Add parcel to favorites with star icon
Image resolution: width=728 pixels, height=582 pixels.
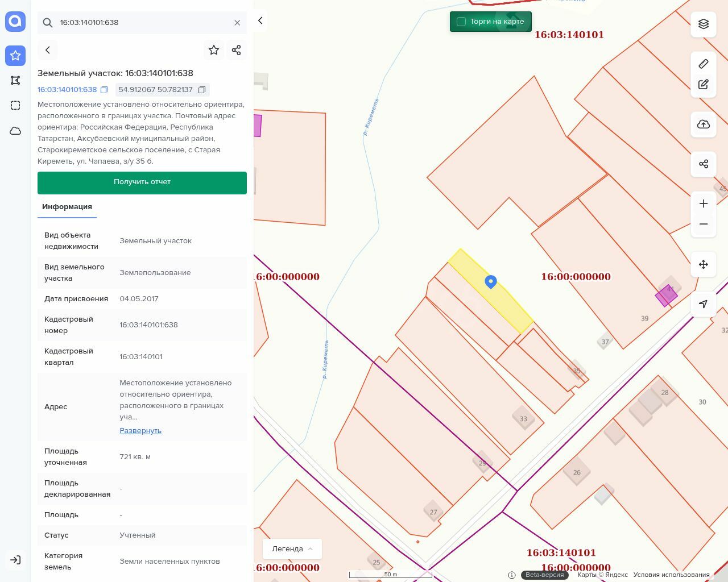coord(214,50)
